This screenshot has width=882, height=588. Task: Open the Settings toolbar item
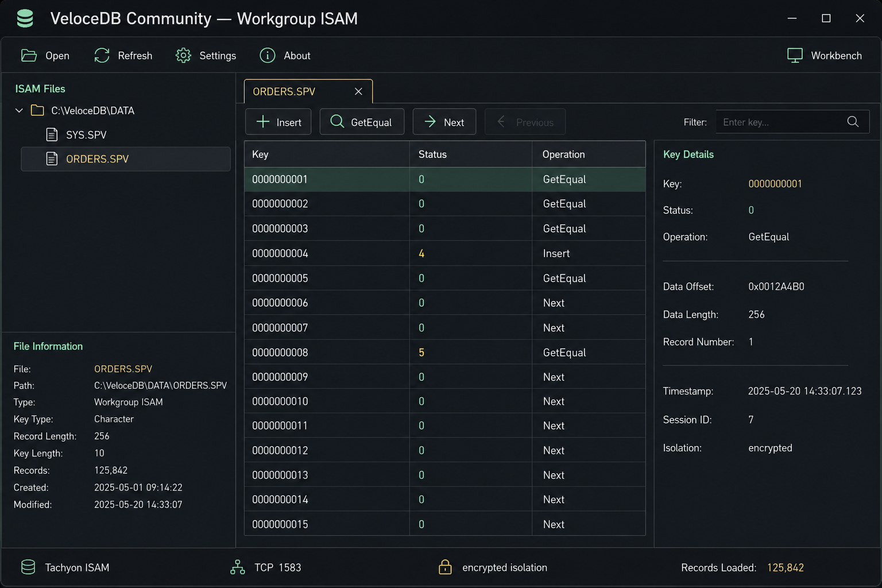206,55
